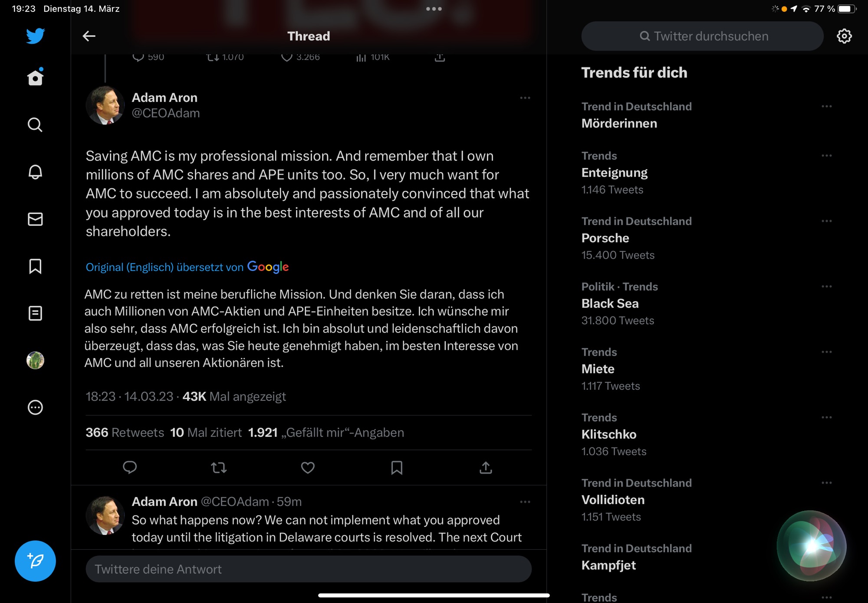Open more options on main tweet

[x=525, y=98]
